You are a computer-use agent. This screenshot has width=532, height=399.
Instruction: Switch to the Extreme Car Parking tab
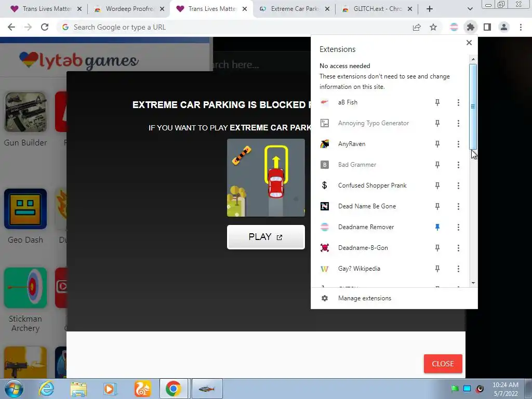[x=294, y=9]
